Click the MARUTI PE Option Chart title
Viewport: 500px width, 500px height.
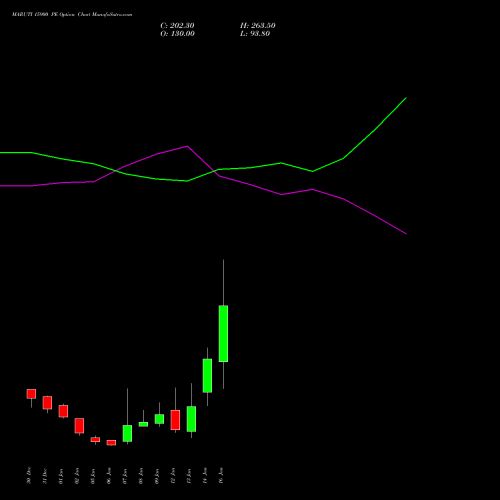(72, 15)
